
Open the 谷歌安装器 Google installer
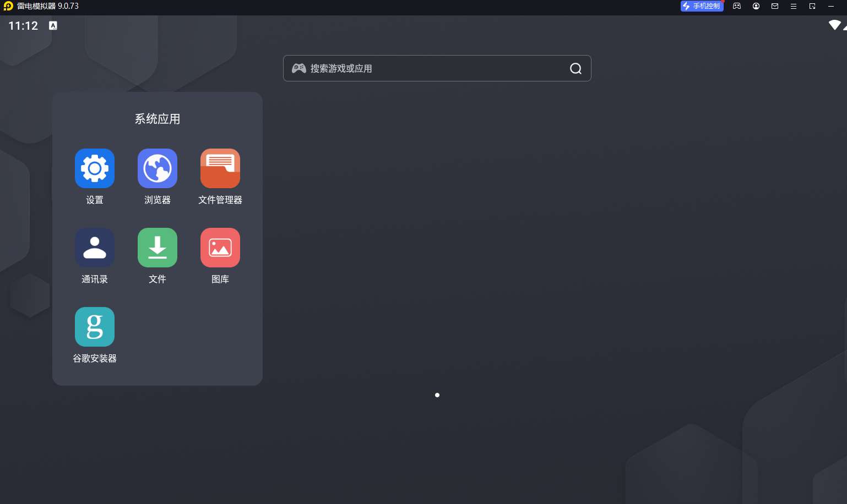(x=95, y=327)
